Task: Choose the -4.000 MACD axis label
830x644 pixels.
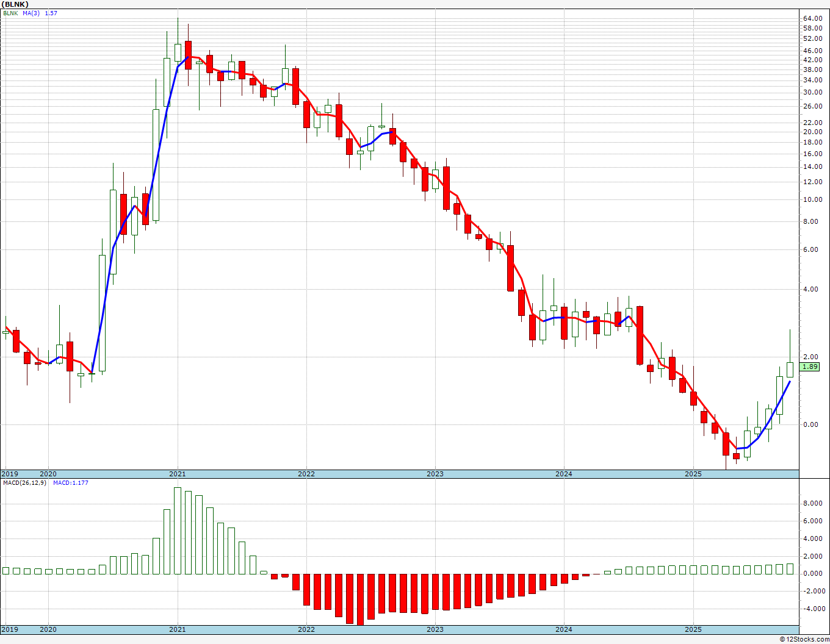Action: pos(813,609)
